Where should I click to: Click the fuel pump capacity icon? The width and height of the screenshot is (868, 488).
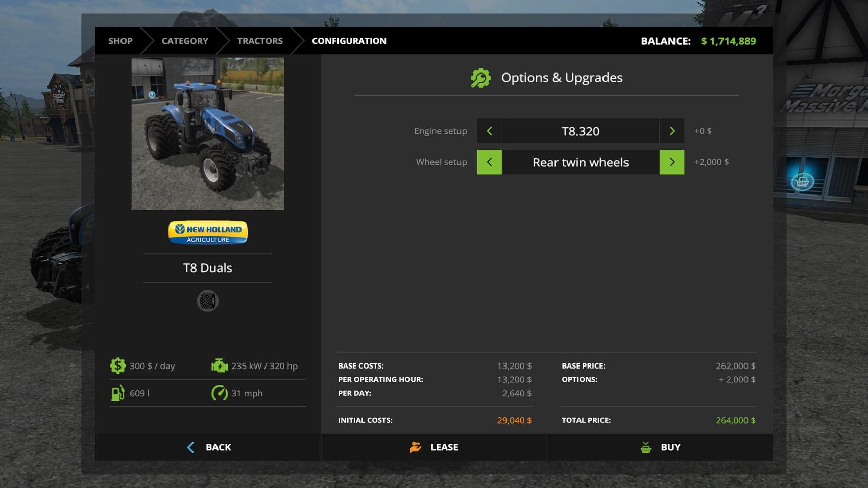[x=117, y=393]
